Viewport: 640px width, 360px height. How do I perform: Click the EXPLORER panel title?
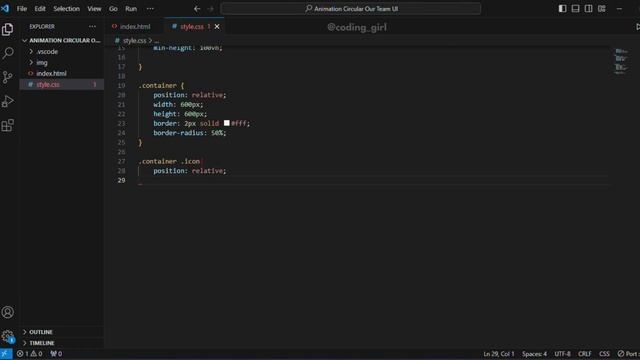point(42,27)
